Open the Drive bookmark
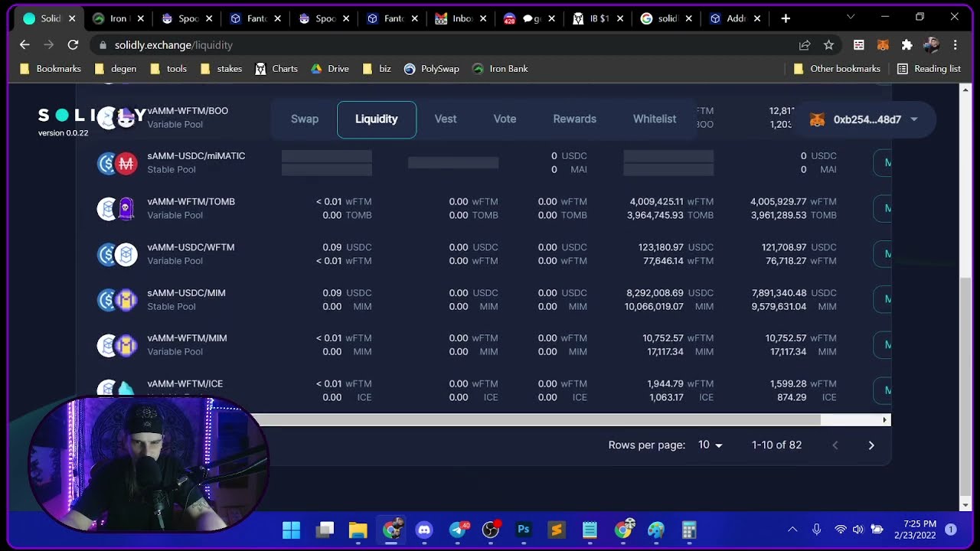Image resolution: width=980 pixels, height=551 pixels. click(x=330, y=69)
